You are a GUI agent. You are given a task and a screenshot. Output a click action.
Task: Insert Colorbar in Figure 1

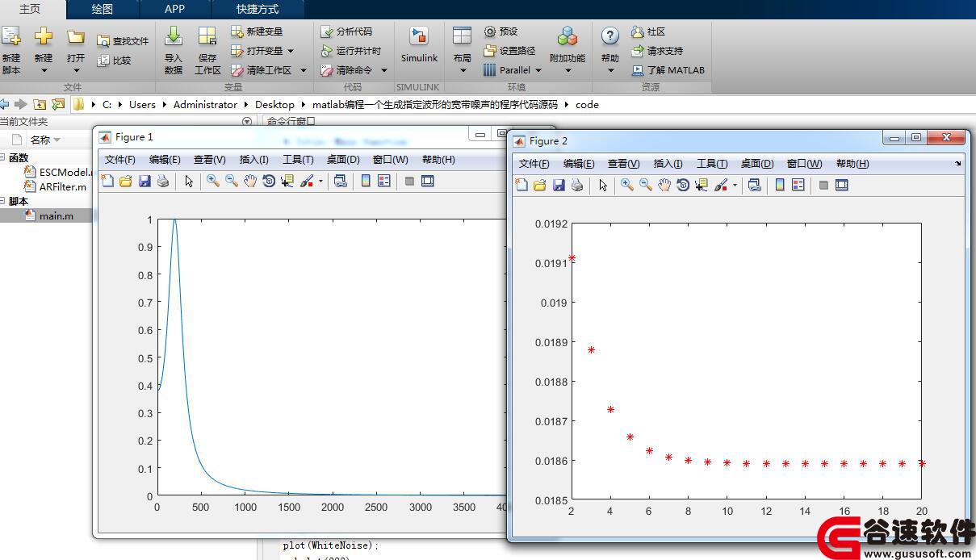point(365,182)
